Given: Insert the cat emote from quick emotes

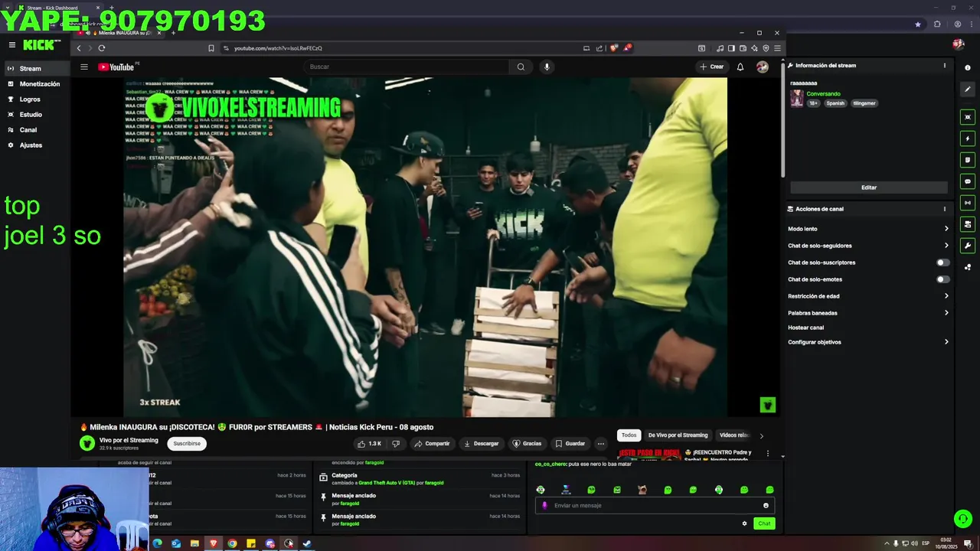Looking at the screenshot, I should (x=642, y=490).
